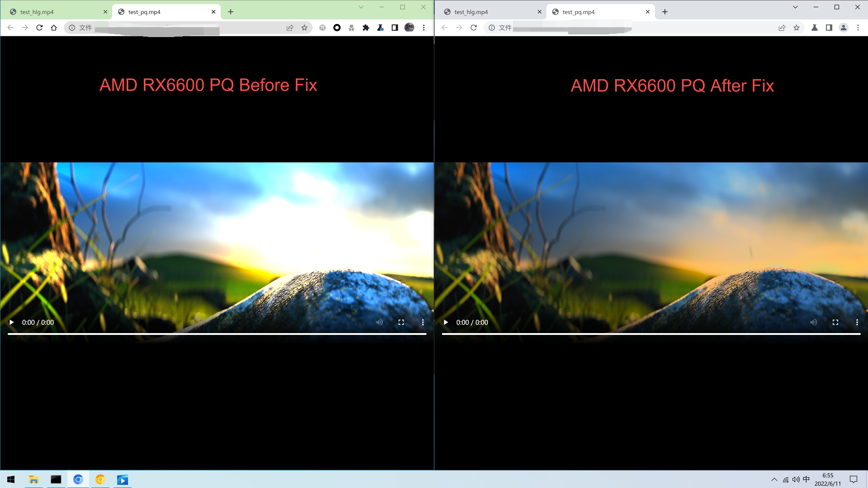This screenshot has width=868, height=488.
Task: Share this page from right browser window
Action: (x=782, y=28)
